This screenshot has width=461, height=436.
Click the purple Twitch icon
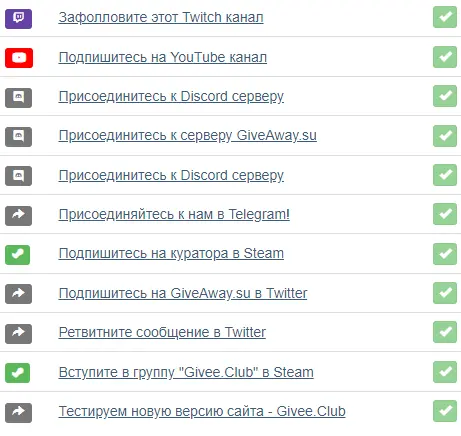19,19
